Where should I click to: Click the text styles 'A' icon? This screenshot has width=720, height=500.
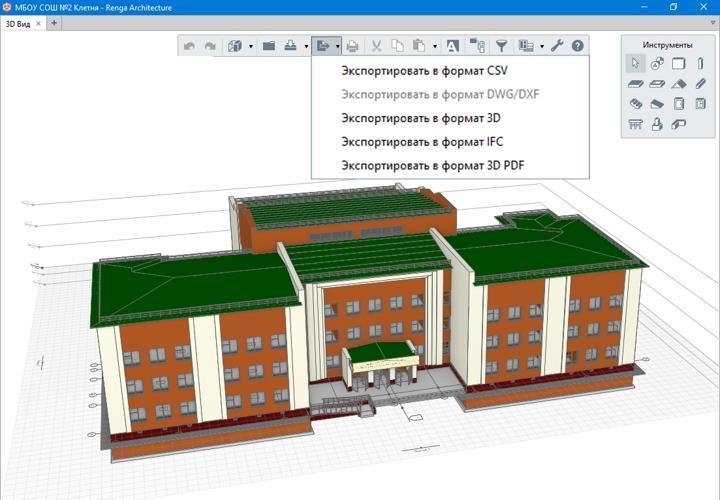pyautogui.click(x=452, y=46)
